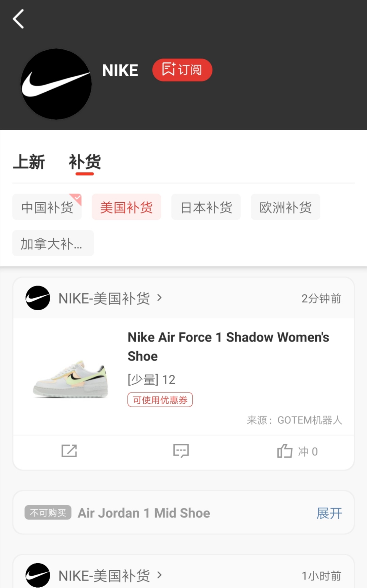Tap the small Nike avatar in the first card
The image size is (367, 588).
tap(38, 298)
